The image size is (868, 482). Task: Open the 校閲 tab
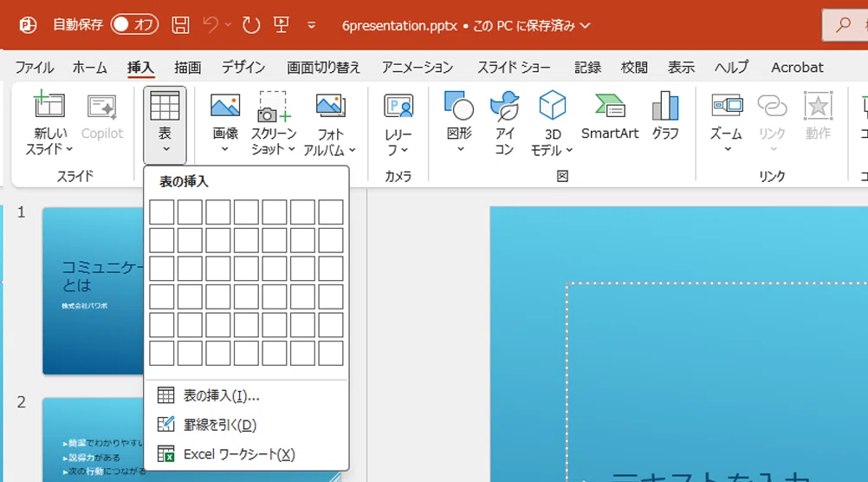634,68
